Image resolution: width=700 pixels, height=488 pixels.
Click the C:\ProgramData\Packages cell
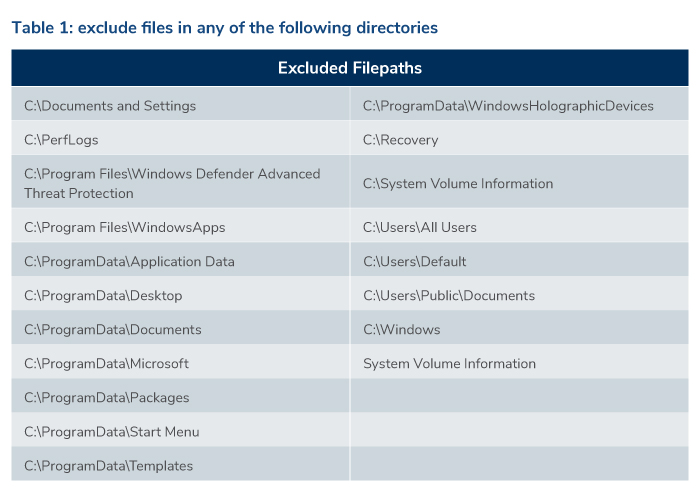pyautogui.click(x=180, y=397)
